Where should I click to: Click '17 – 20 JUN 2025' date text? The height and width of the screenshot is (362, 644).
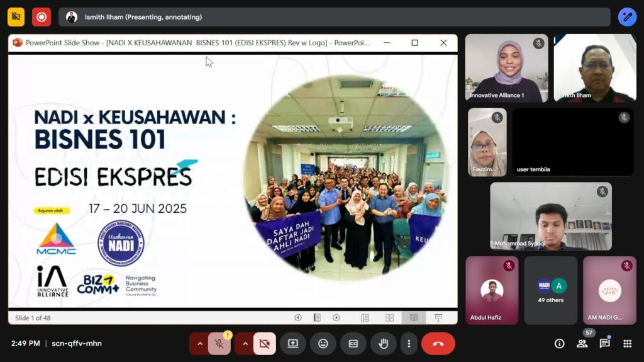138,208
